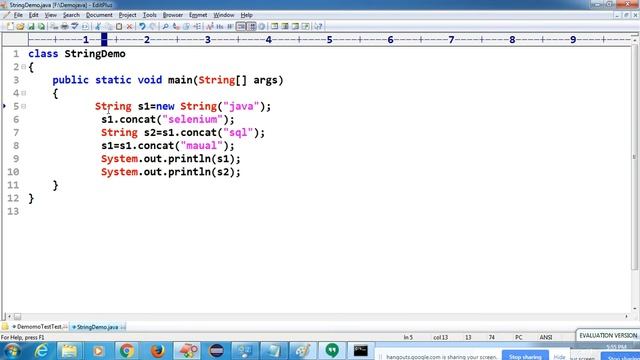Click the 'PC' file format status entry

(x=519, y=337)
